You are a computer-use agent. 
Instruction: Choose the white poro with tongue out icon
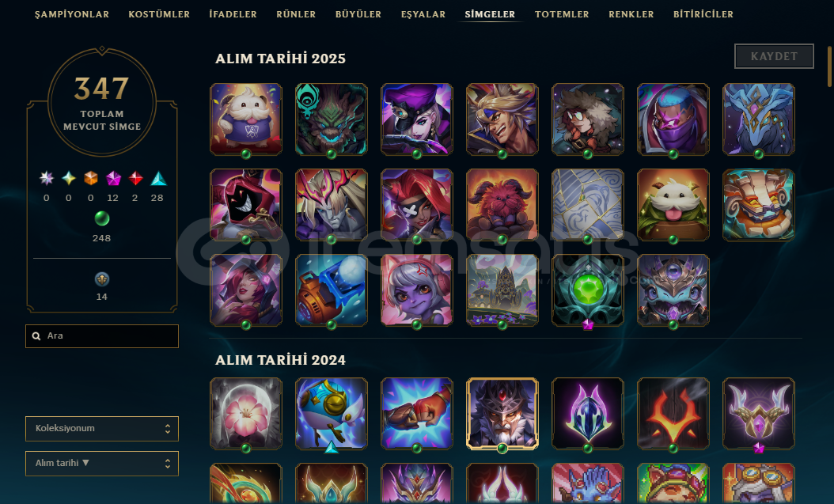tap(673, 205)
